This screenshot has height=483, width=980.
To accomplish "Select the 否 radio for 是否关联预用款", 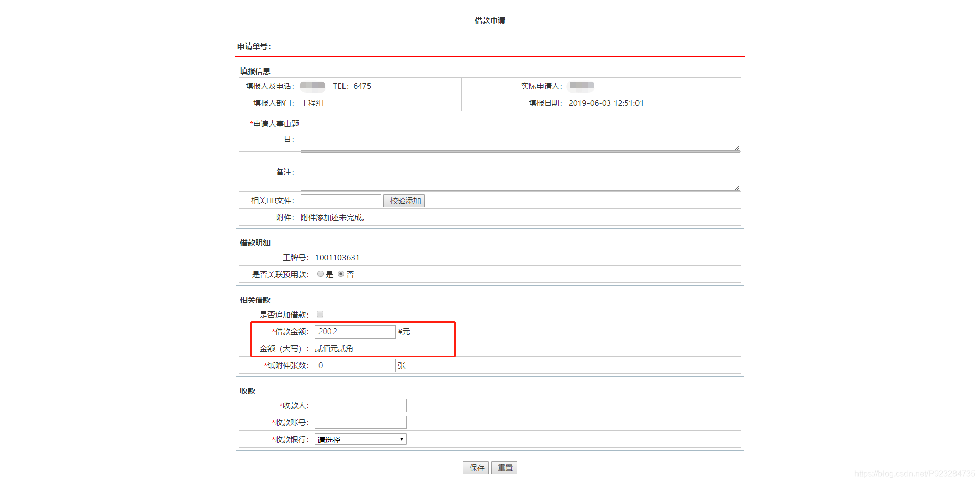I will point(341,274).
